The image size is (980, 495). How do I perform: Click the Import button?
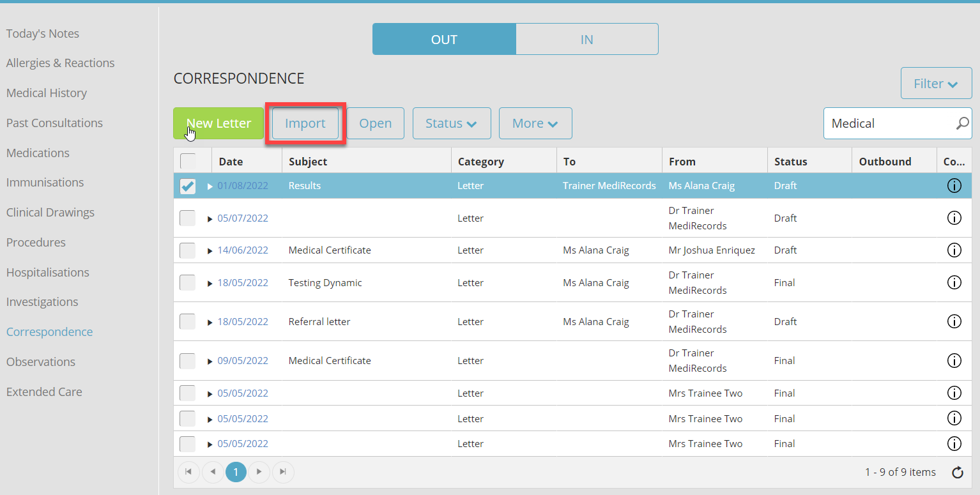tap(305, 123)
